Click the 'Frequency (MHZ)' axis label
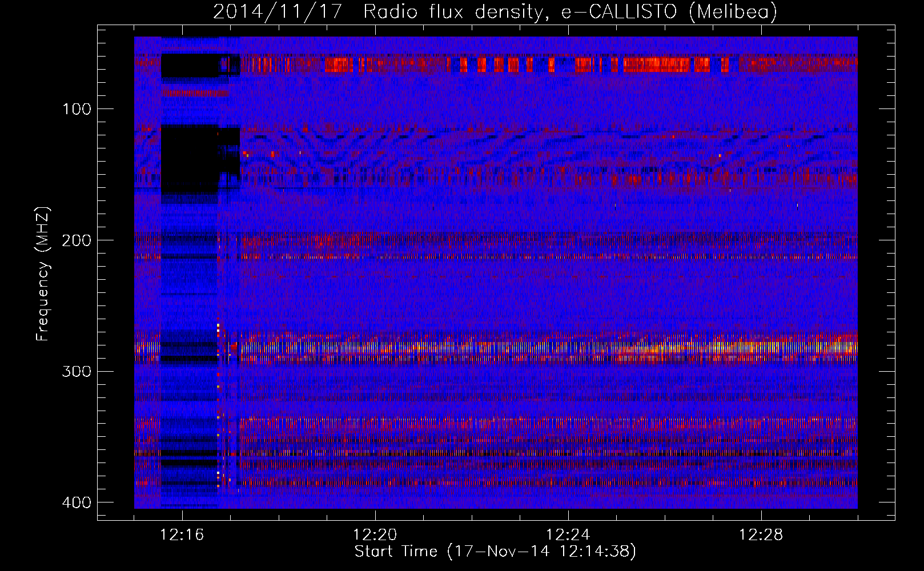Screen dimensions: 924x571 (43, 274)
